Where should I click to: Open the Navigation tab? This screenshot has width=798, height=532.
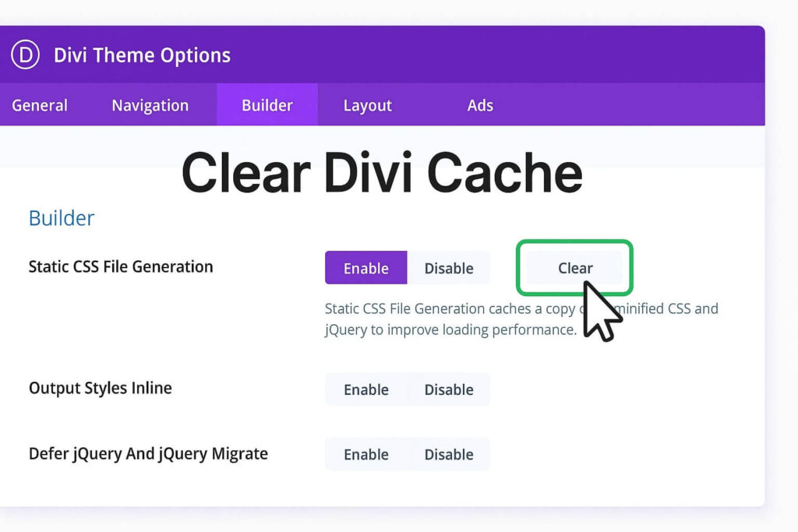point(150,105)
